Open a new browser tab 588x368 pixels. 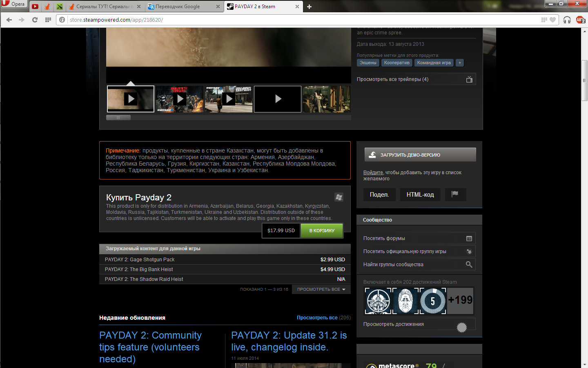(309, 7)
